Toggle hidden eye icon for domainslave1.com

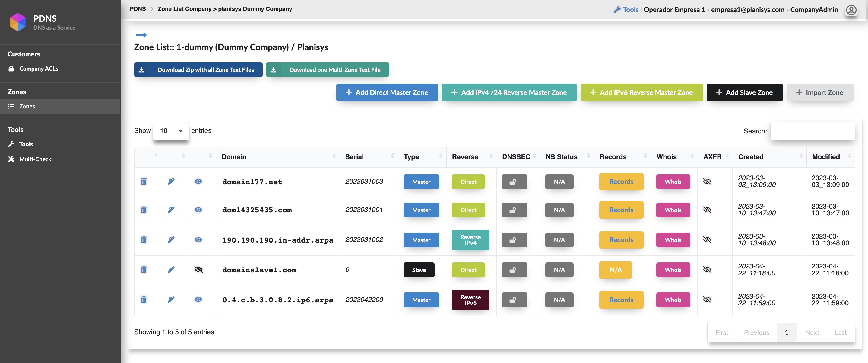click(198, 270)
